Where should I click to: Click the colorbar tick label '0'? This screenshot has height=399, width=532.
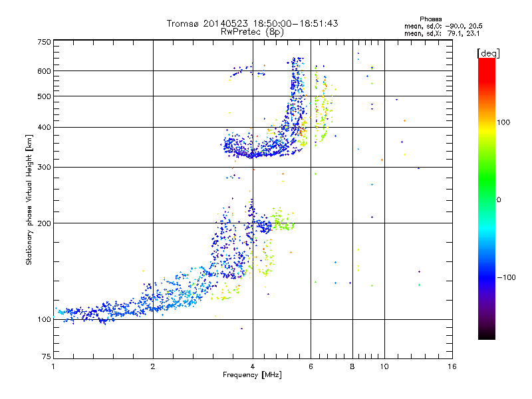pos(499,199)
